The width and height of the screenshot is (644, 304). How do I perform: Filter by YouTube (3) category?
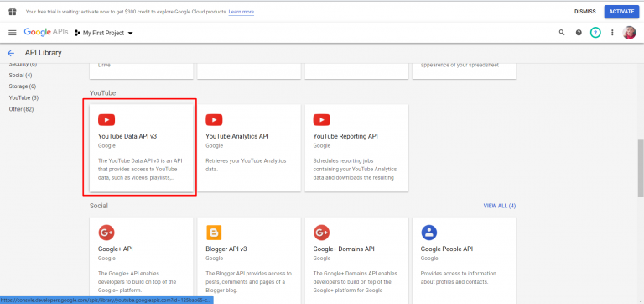click(x=23, y=98)
